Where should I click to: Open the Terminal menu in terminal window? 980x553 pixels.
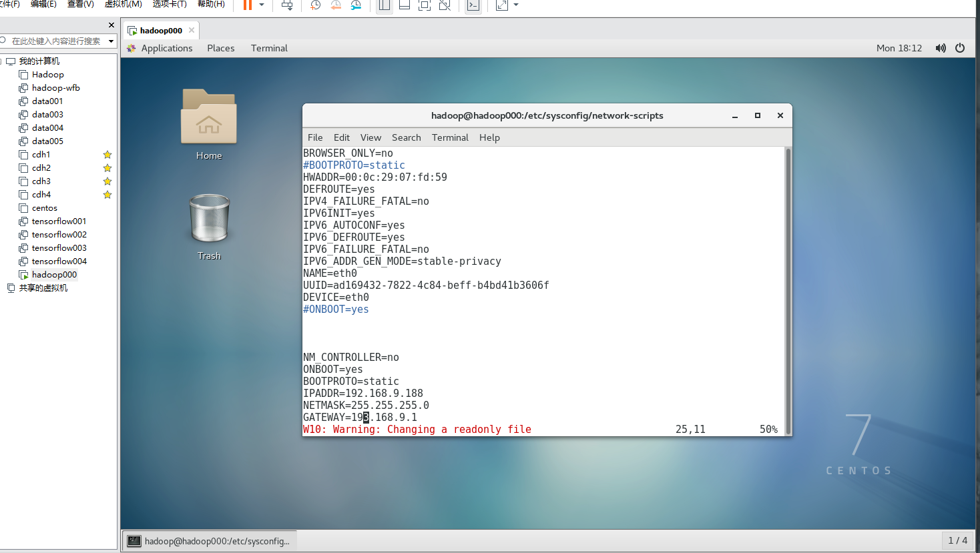[450, 137]
